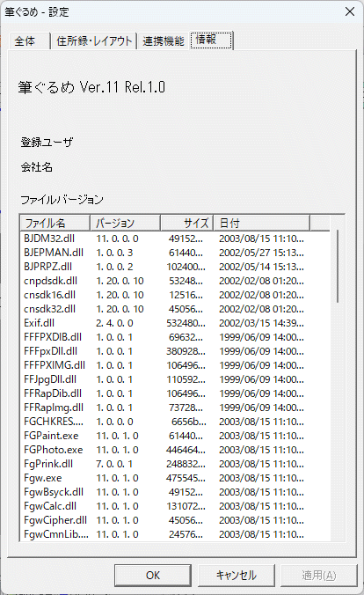Click the 2002/03/15 14:39... date cell
The image size is (364, 595).
[x=261, y=323]
